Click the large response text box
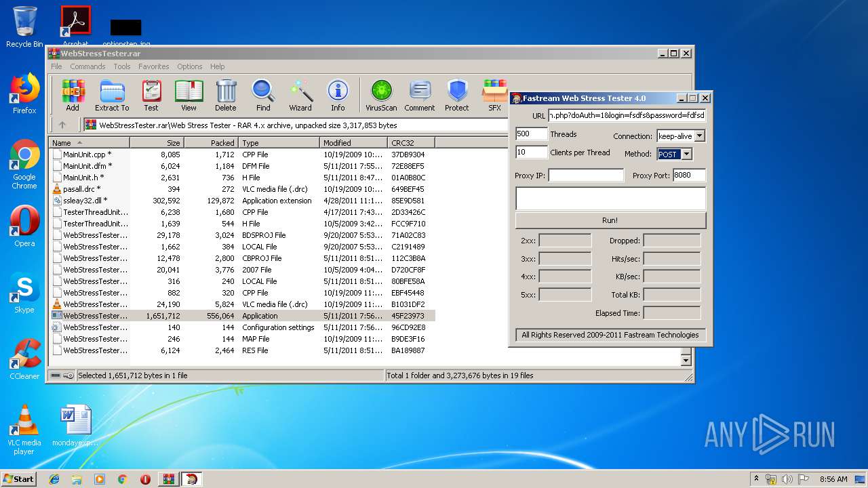Image resolution: width=868 pixels, height=488 pixels. pos(610,198)
